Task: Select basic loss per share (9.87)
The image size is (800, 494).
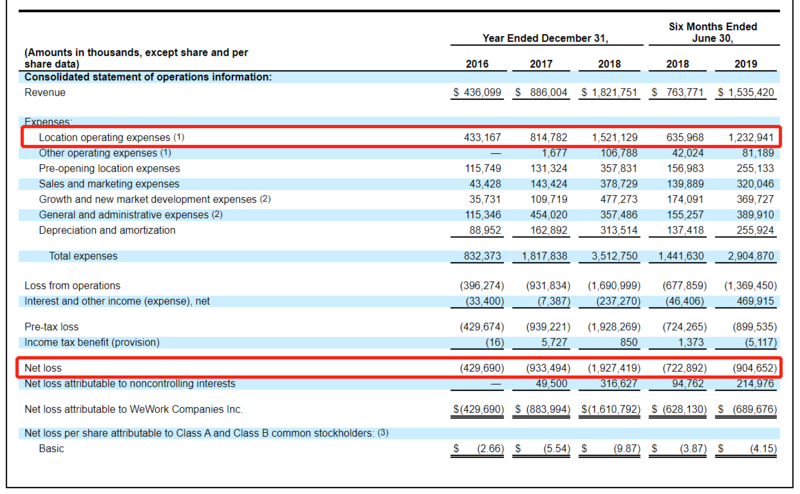Action: [627, 449]
